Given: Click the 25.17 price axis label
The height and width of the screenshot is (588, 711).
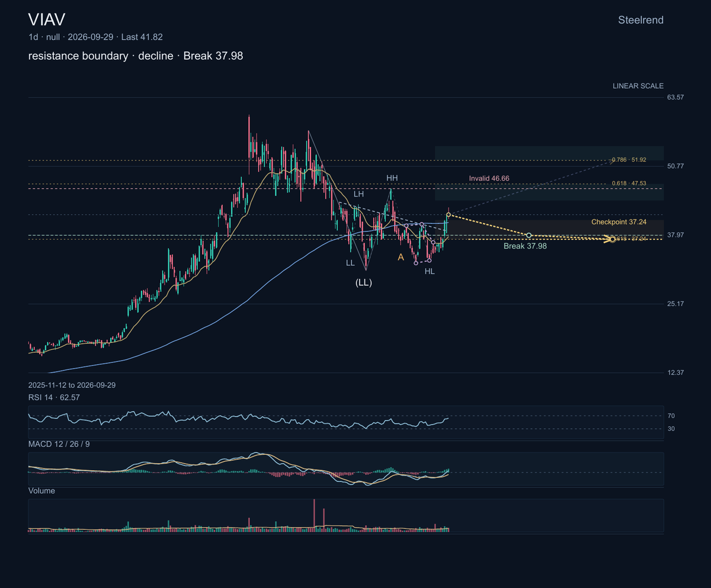Looking at the screenshot, I should coord(676,304).
